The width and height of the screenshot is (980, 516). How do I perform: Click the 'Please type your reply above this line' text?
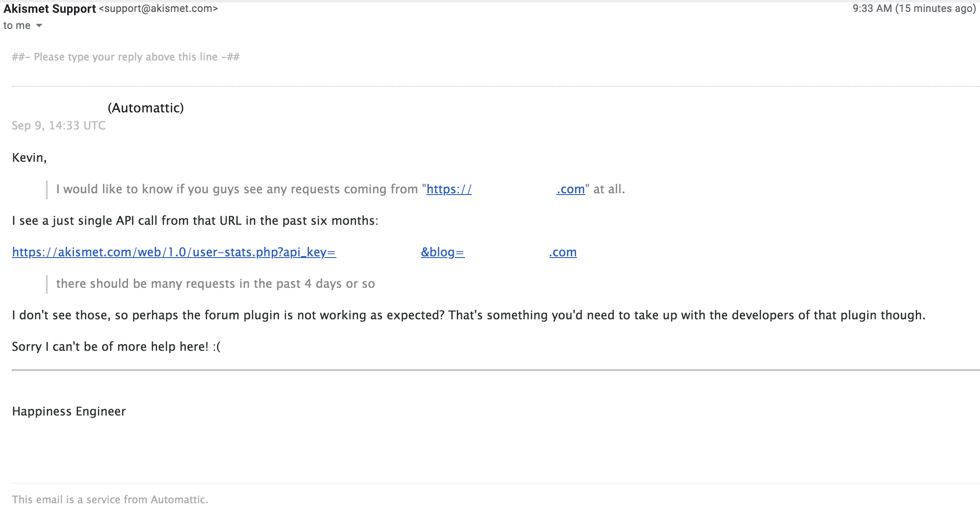pyautogui.click(x=126, y=57)
